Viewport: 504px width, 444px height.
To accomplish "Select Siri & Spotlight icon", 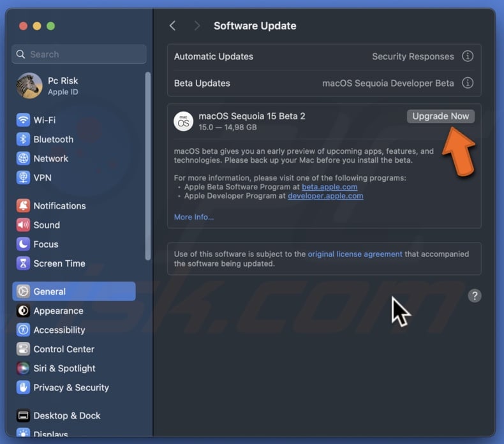I will point(23,368).
